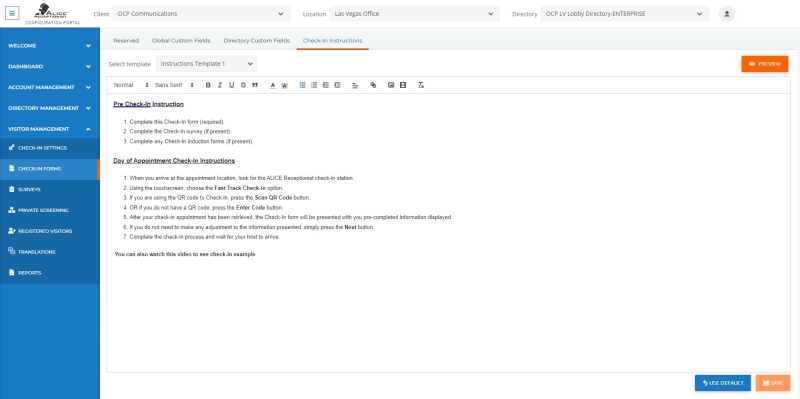Open the user profile avatar menu
800x399 pixels.
[x=727, y=14]
